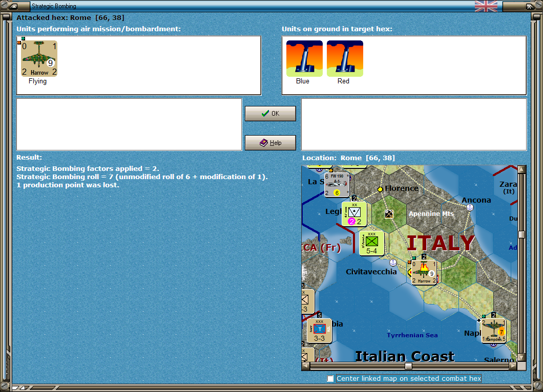Click the resource marker in Apennine hex
Image resolution: width=543 pixels, height=392 pixels.
[x=389, y=214]
